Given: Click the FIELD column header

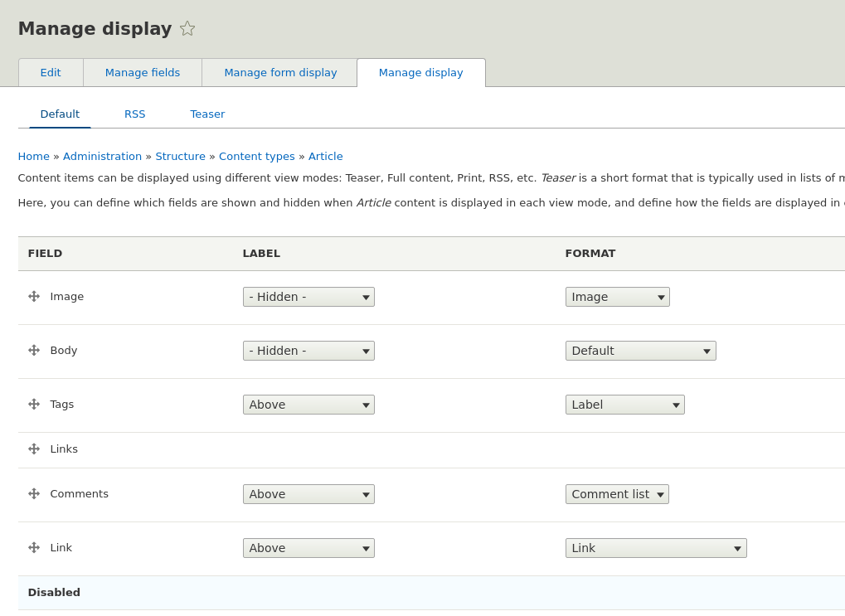Looking at the screenshot, I should pos(46,254).
